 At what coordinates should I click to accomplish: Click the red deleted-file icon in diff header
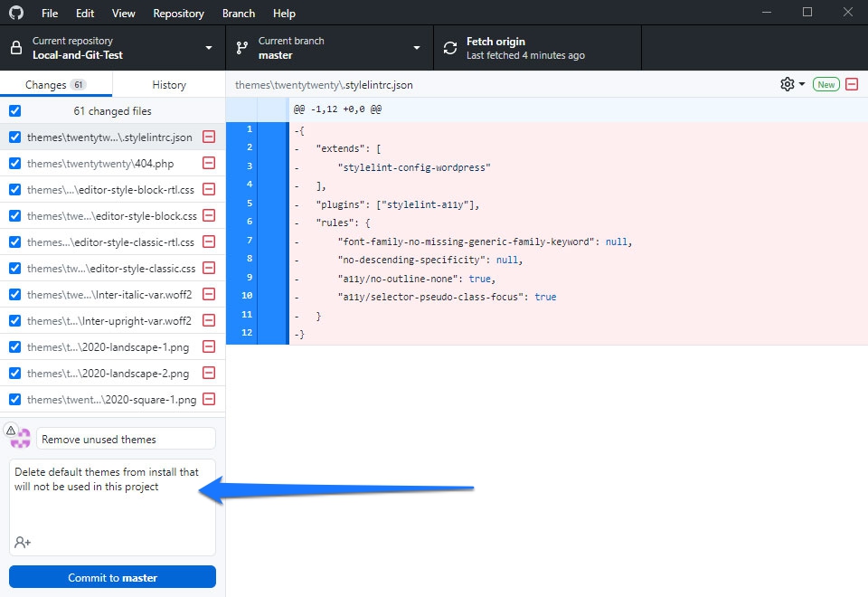point(852,84)
